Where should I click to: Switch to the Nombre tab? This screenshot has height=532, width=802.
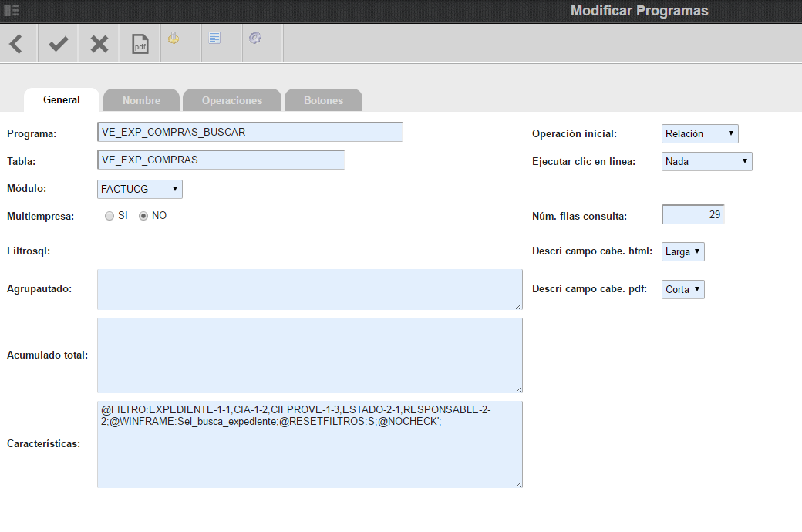141,100
